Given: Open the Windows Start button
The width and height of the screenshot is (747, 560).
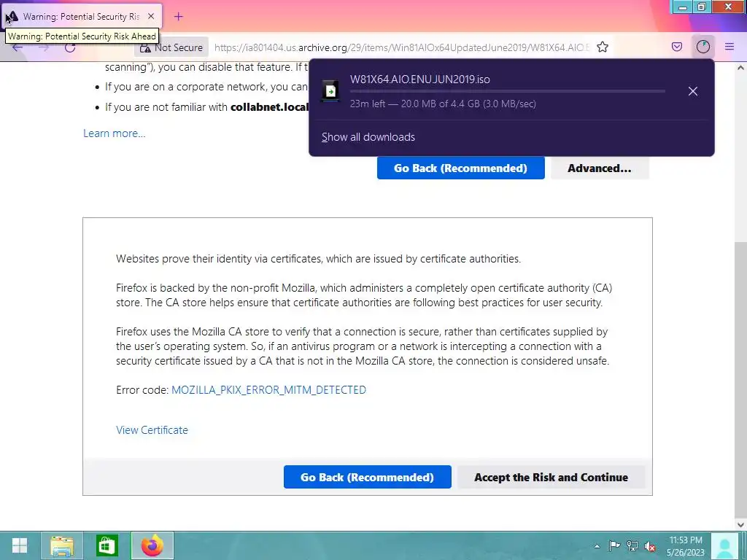Looking at the screenshot, I should coord(20,545).
